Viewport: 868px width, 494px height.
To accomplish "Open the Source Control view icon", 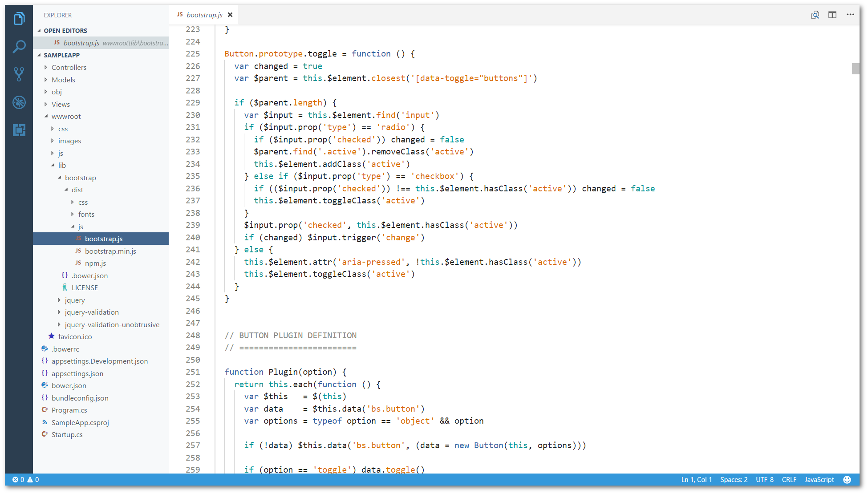I will pos(19,74).
